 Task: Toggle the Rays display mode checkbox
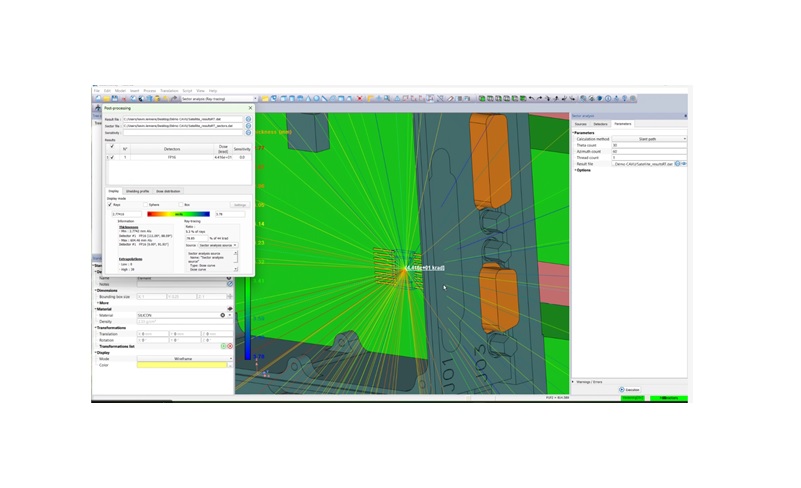tap(110, 204)
